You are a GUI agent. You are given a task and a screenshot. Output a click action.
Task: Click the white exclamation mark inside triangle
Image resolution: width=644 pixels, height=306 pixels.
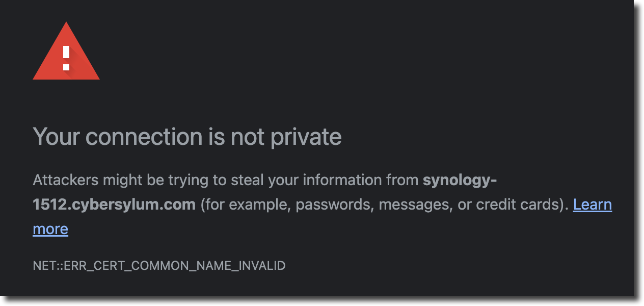click(x=66, y=58)
